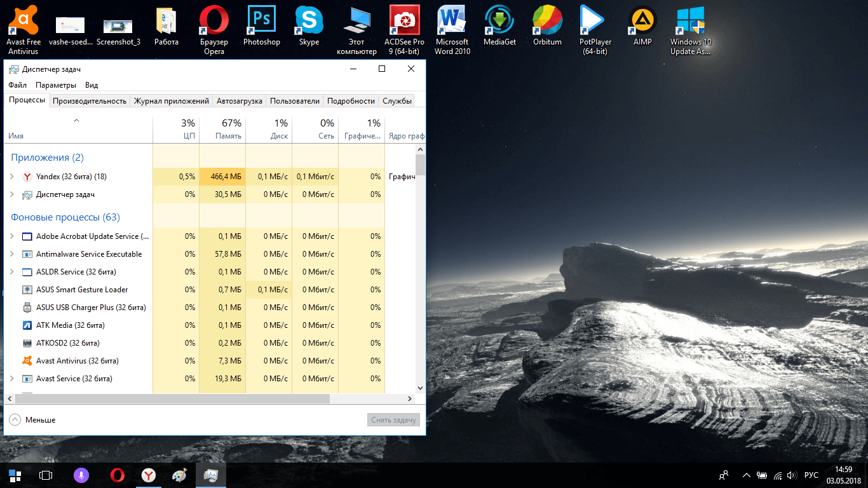Screen dimensions: 868x488
Task: Open the Автозагрузка tab
Action: (239, 101)
